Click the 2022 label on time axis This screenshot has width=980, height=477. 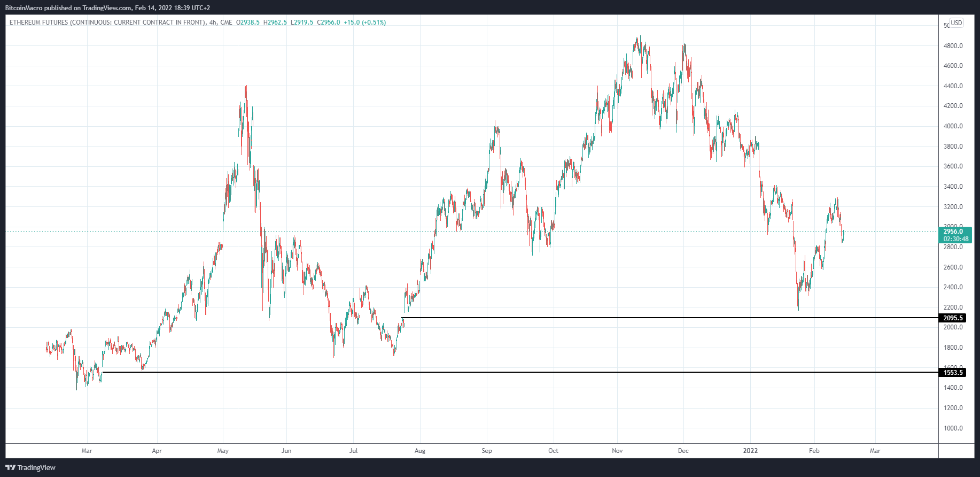750,451
